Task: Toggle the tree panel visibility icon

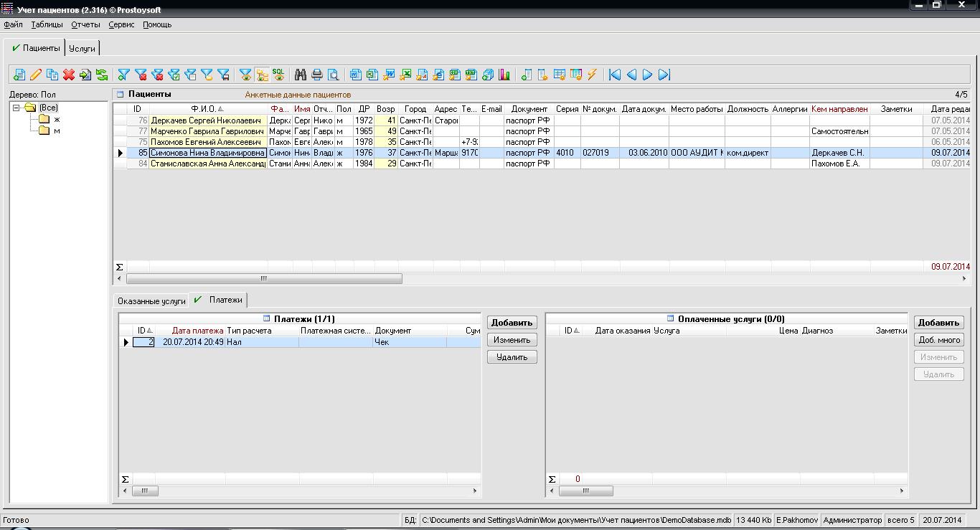Action: click(x=262, y=75)
